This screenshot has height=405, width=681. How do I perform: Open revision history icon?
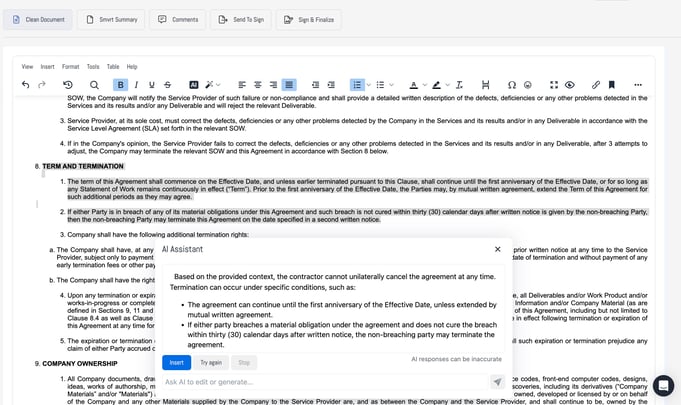click(68, 85)
